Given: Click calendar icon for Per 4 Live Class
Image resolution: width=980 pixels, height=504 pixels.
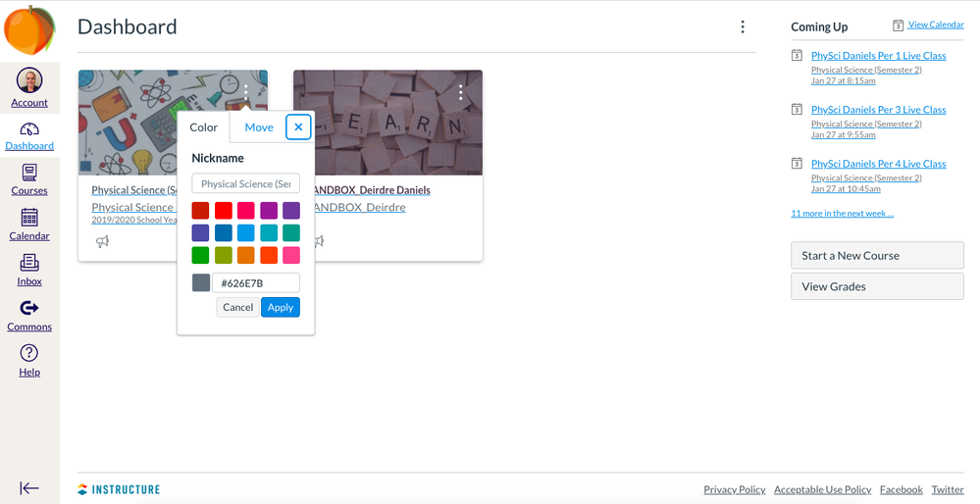Looking at the screenshot, I should click(x=797, y=163).
